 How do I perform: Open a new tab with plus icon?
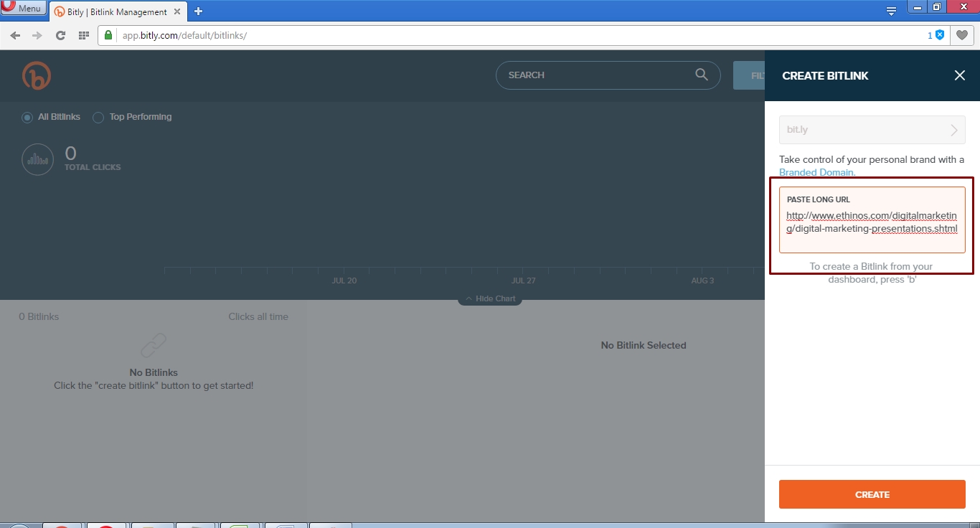point(198,11)
